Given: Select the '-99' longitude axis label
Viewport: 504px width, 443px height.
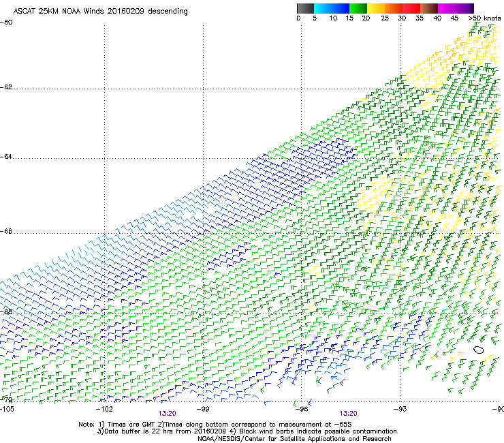Looking at the screenshot, I should tap(203, 409).
